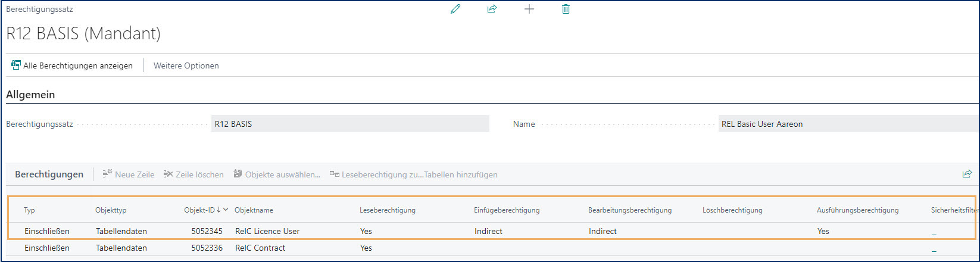Click Objekt-ID 5052336 cell
The image size is (980, 262).
click(x=207, y=248)
